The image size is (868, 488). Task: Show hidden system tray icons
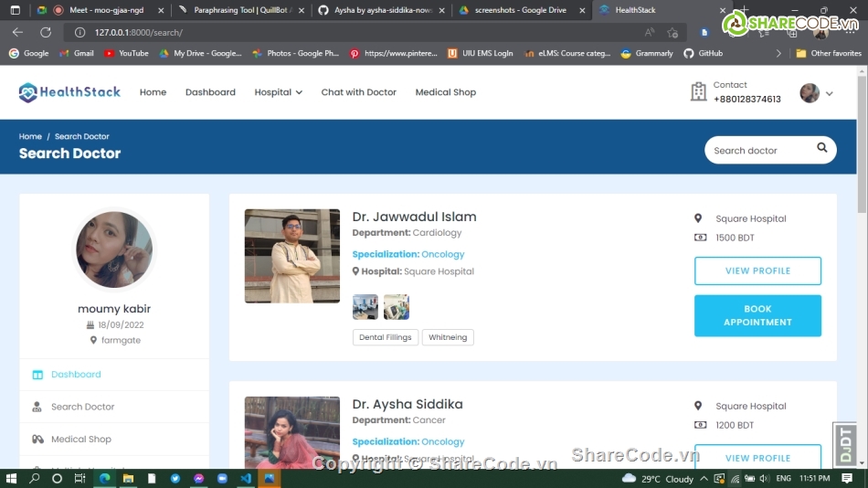pyautogui.click(x=704, y=479)
